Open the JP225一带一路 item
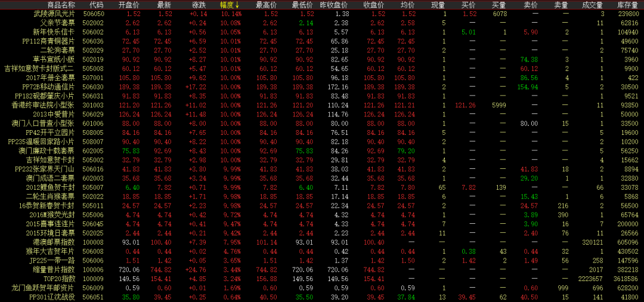Screen dimensions: 644x302 (52, 260)
